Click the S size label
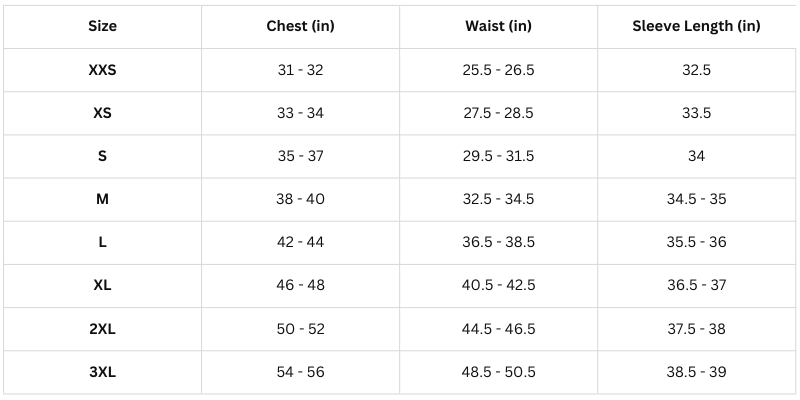Screen dimensions: 800x400 click(102, 156)
